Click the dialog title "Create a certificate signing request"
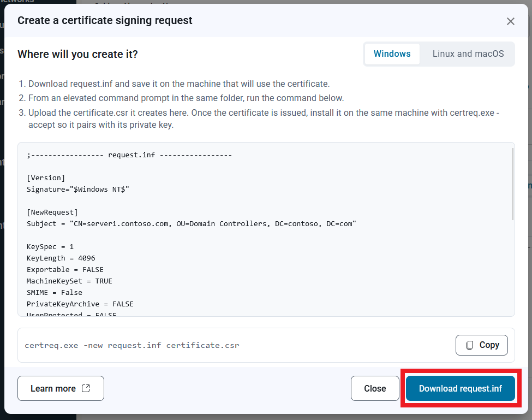Viewport: 532px width, 420px height. [x=105, y=20]
